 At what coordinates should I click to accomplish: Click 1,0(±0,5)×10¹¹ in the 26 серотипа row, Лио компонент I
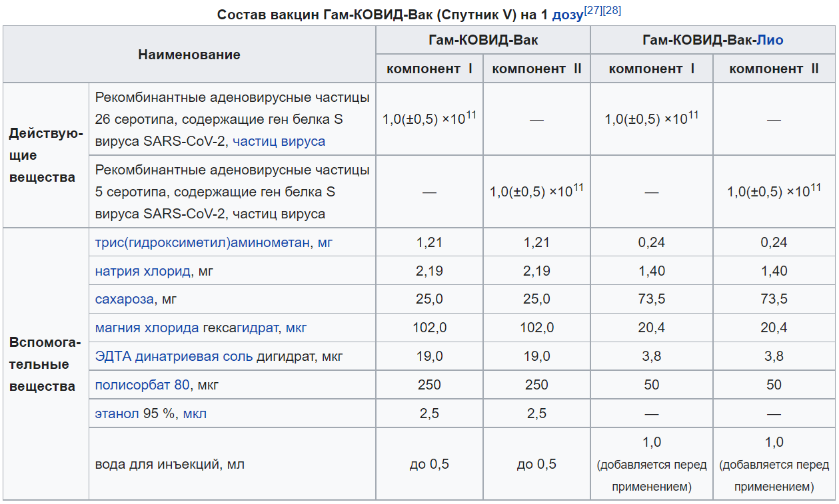click(x=652, y=119)
